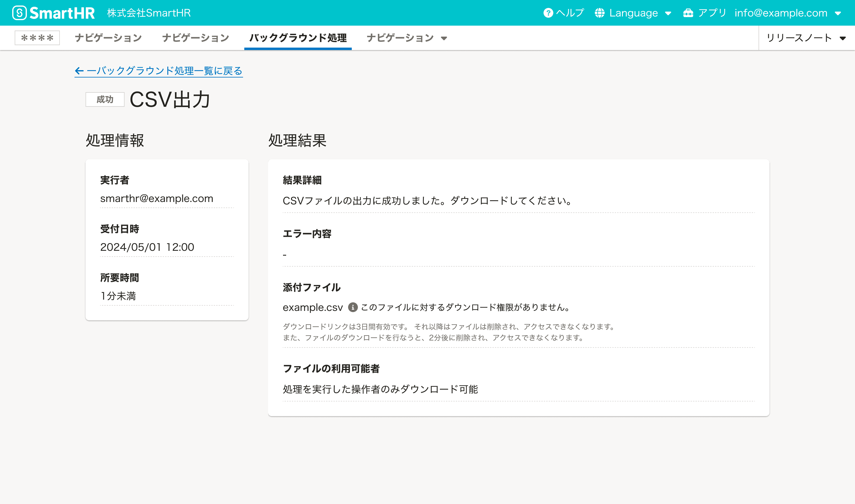Click the エラー内容 label
This screenshot has height=504, width=855.
click(x=307, y=234)
